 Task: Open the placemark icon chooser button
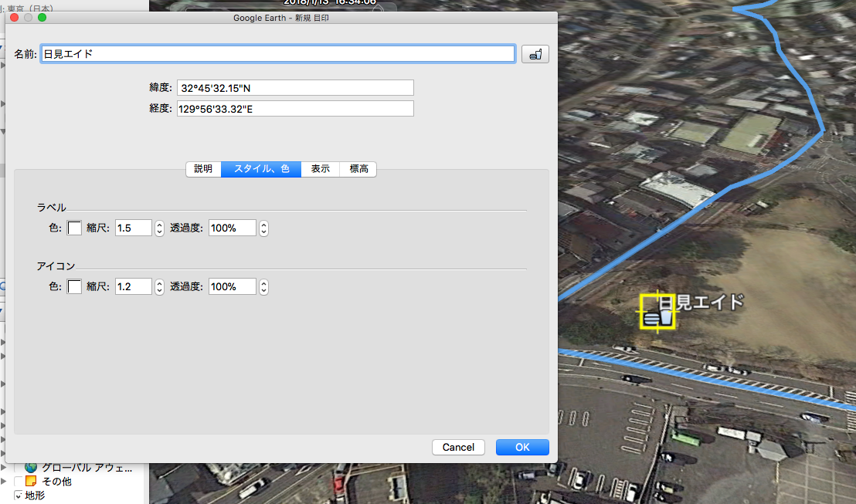[535, 54]
